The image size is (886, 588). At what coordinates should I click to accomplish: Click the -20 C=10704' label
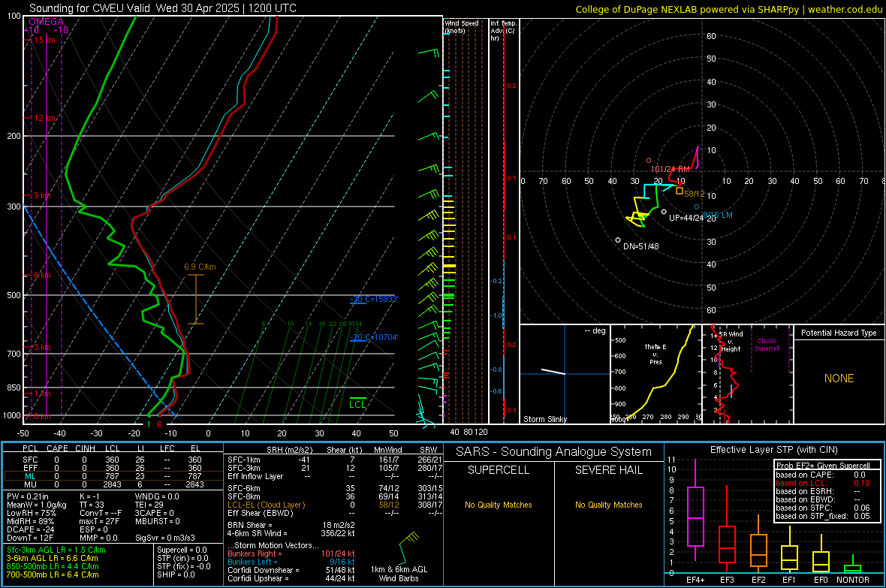click(x=374, y=337)
